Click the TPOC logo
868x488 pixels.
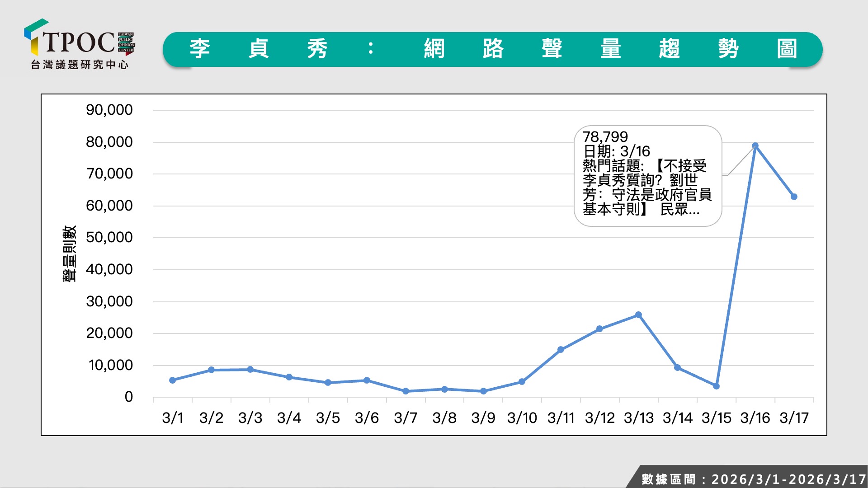pyautogui.click(x=79, y=41)
